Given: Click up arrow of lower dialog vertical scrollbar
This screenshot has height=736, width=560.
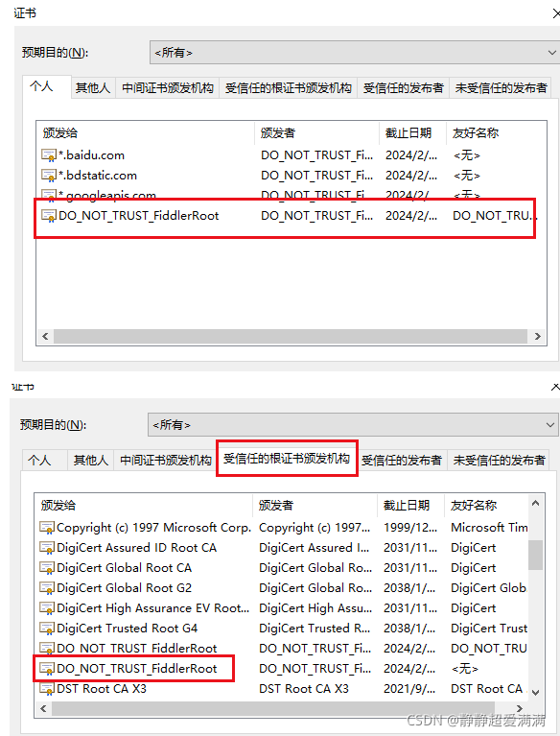Looking at the screenshot, I should (536, 503).
